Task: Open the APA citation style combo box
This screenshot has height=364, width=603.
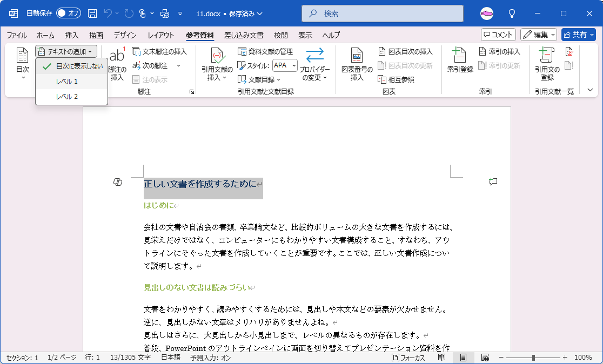Action: point(285,66)
